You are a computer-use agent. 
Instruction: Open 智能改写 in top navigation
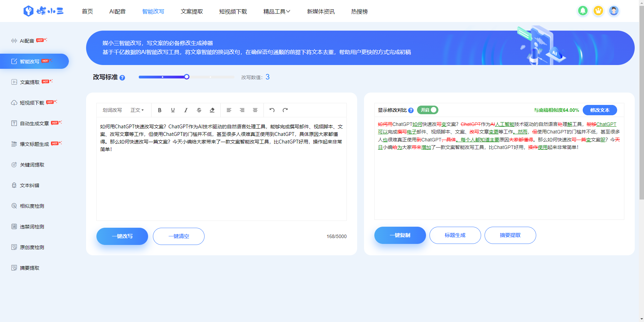153,11
